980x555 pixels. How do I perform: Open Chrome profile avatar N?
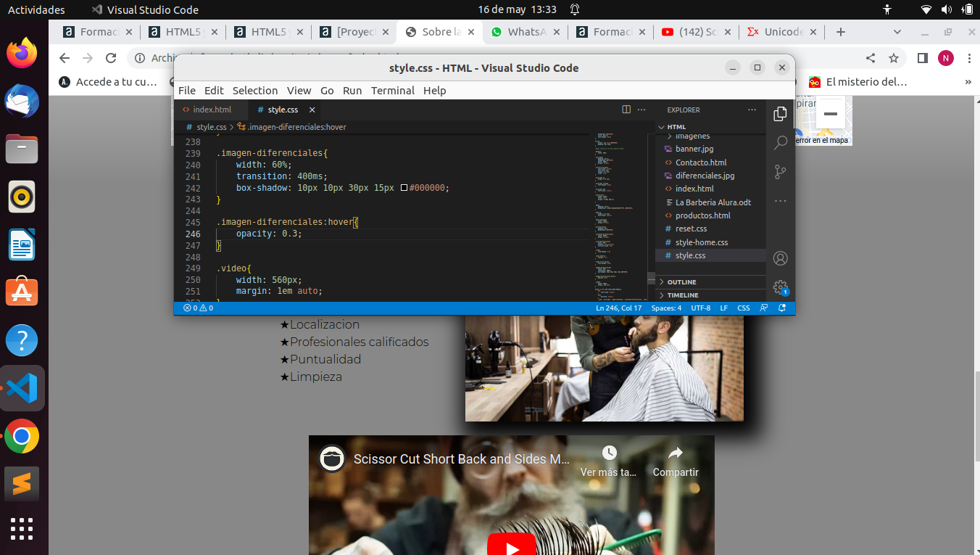[945, 58]
